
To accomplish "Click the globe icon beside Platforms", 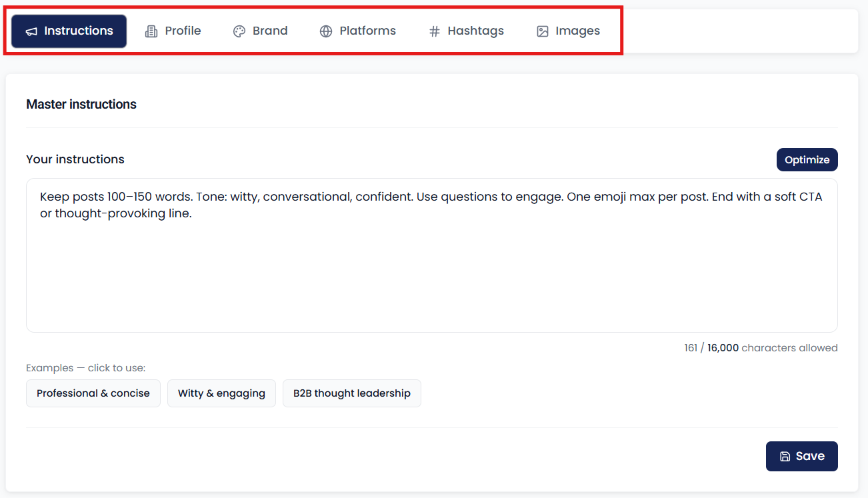I will 326,31.
